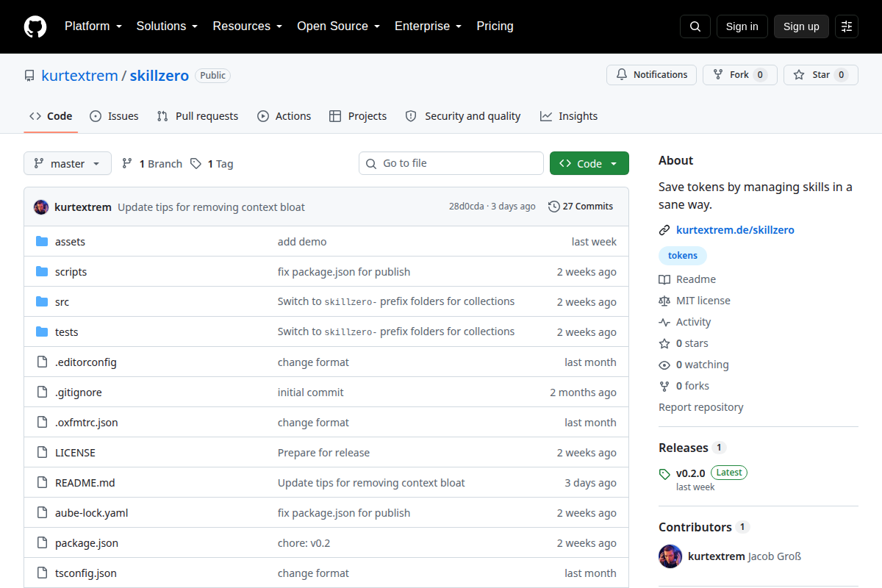Open the master branch dropdown
This screenshot has height=588, width=882.
coord(68,163)
